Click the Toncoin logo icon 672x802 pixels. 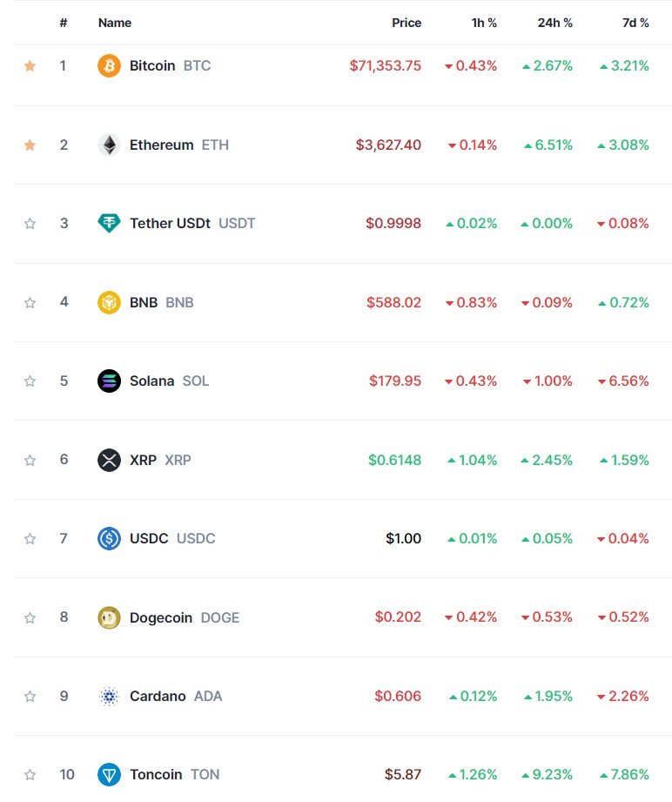109,774
